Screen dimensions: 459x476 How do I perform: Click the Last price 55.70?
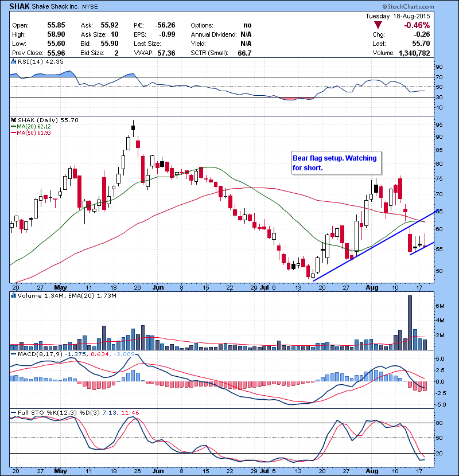pyautogui.click(x=421, y=44)
